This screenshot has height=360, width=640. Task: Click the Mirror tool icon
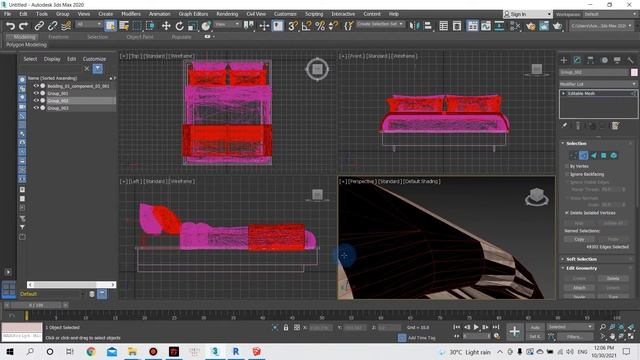[x=414, y=26]
